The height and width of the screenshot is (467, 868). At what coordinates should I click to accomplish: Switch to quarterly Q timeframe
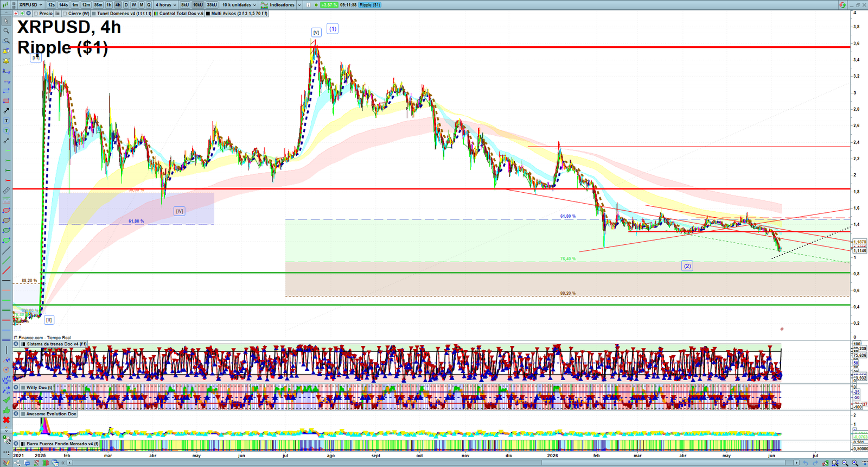(149, 5)
